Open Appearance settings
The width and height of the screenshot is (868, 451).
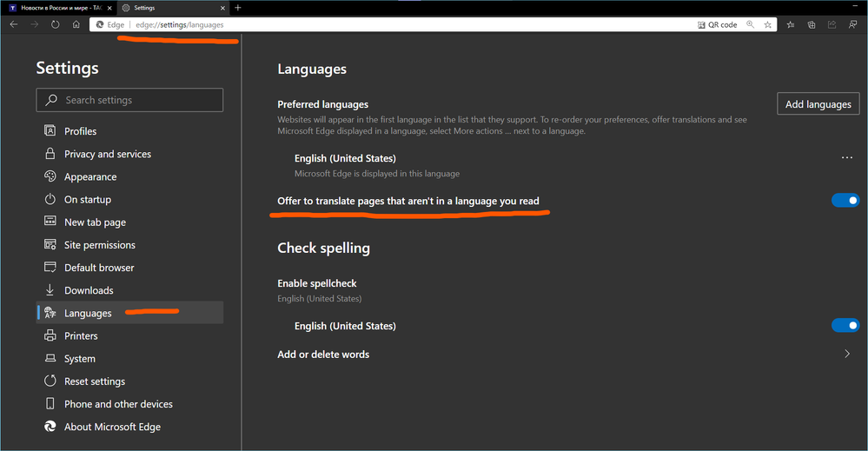coord(129,176)
